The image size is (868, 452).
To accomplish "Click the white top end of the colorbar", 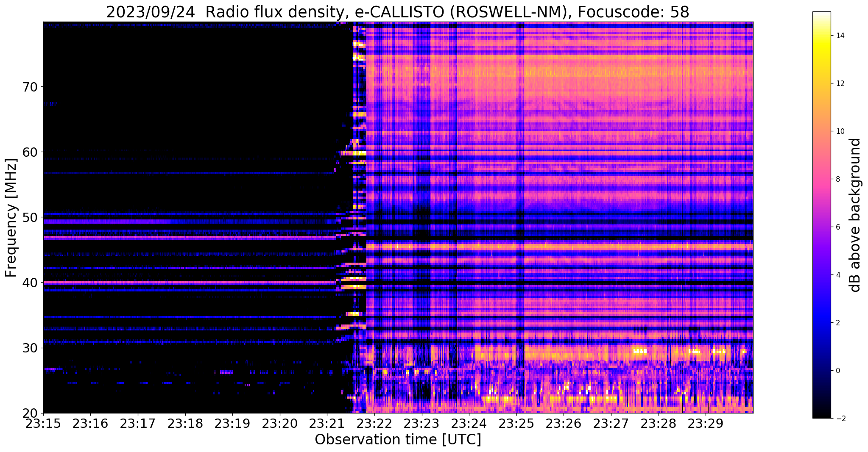I will 821,14.
